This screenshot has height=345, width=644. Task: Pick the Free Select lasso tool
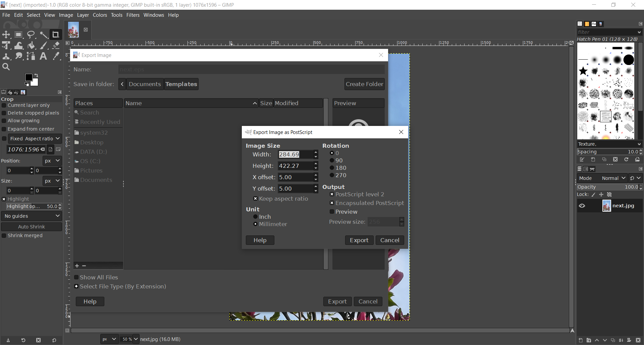click(31, 34)
